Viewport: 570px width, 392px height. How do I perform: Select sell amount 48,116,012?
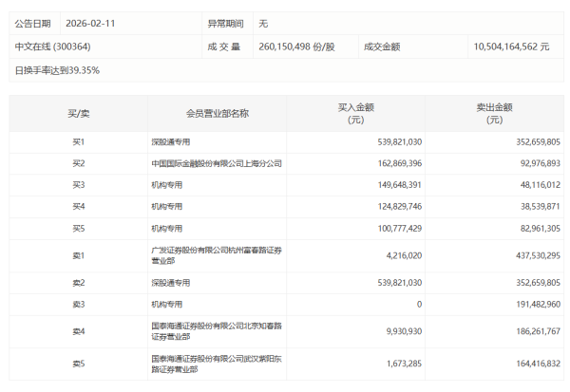[541, 185]
